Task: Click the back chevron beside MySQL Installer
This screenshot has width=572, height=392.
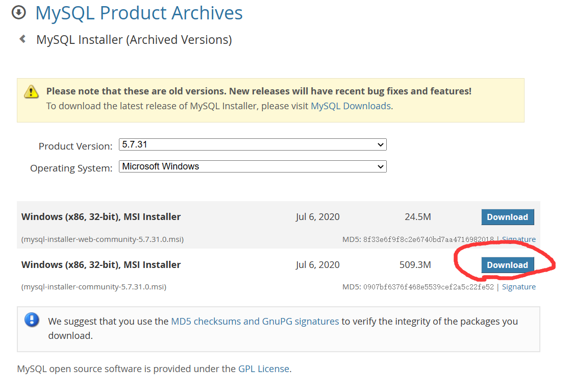Action: click(x=22, y=39)
